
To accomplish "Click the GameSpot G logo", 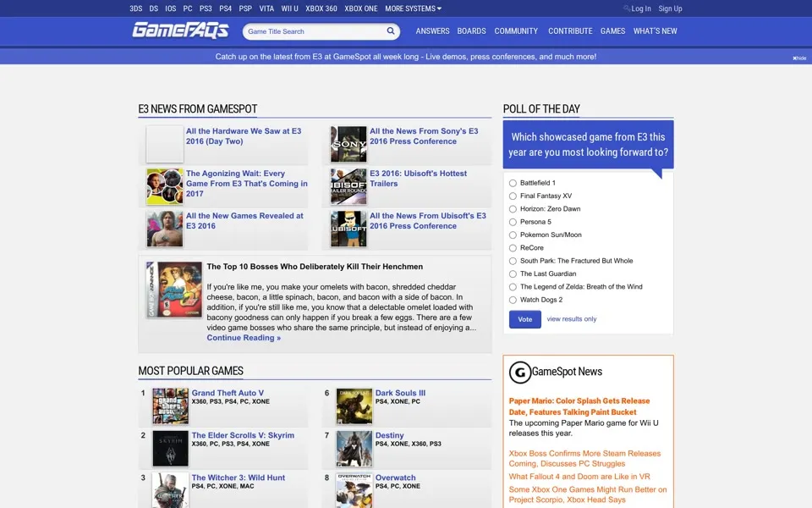I will coord(520,373).
